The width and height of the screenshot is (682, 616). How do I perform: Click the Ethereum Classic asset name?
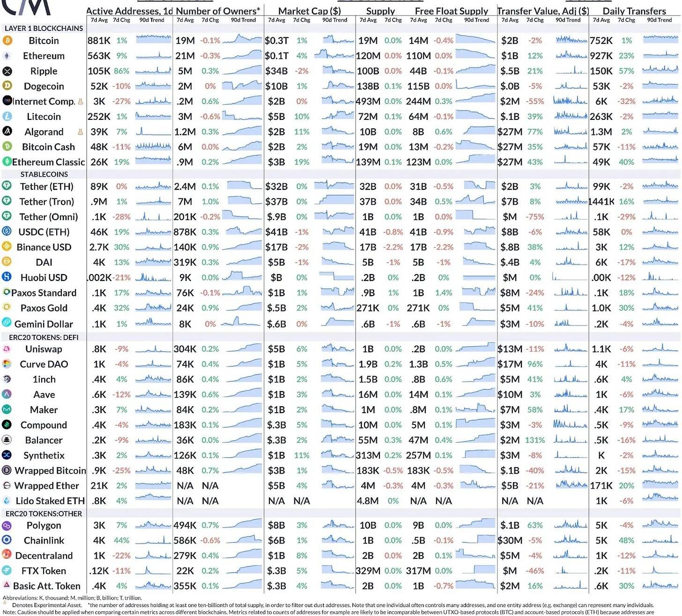48,162
